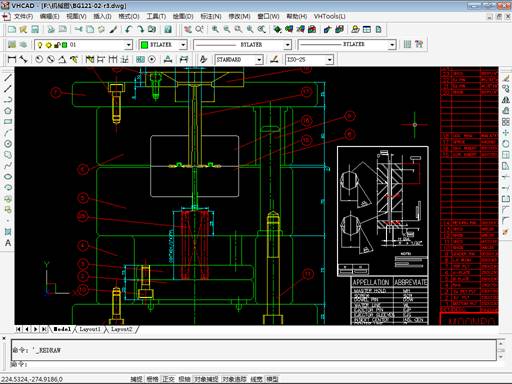Select the Text tool marked A

pyautogui.click(x=8, y=243)
